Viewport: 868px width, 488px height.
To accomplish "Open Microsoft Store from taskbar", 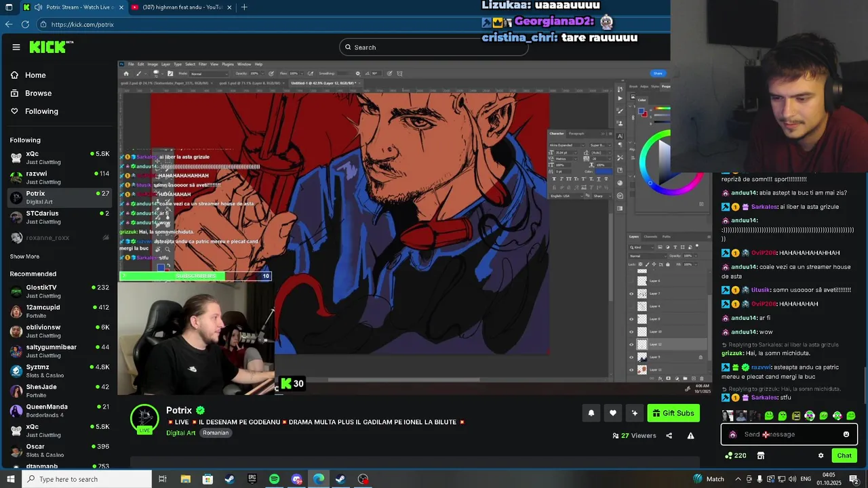I will tap(208, 479).
